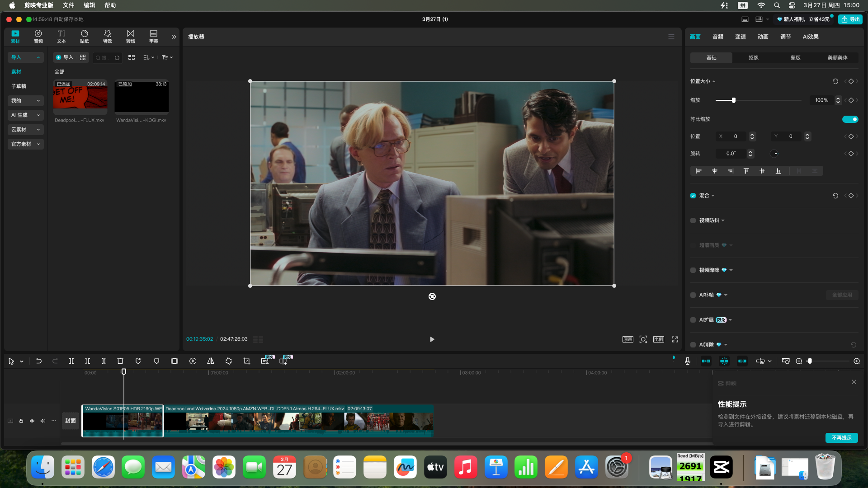This screenshot has width=868, height=488.
Task: Click the mirror flip icon
Action: point(211,361)
